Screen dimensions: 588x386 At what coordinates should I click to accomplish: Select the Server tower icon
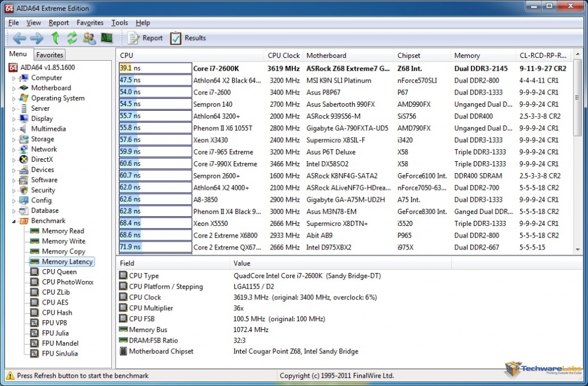tap(24, 108)
